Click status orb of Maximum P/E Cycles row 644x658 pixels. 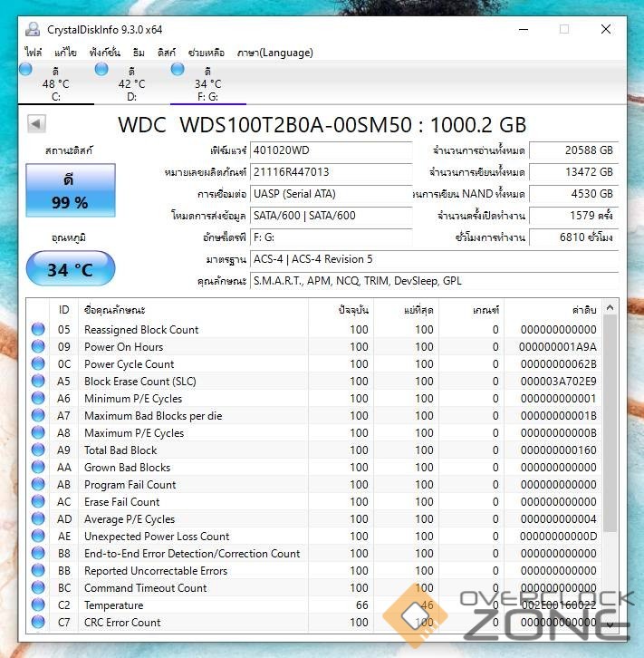click(38, 432)
